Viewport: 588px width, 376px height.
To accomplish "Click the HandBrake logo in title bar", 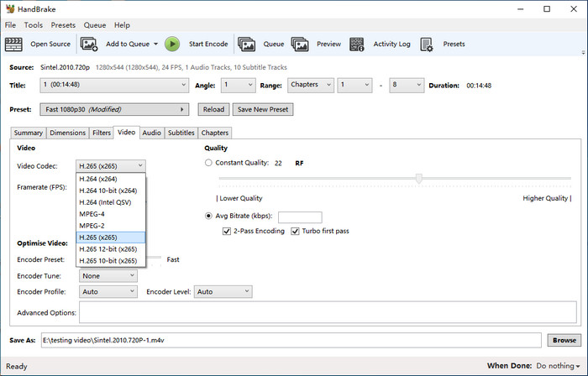I will coord(10,8).
